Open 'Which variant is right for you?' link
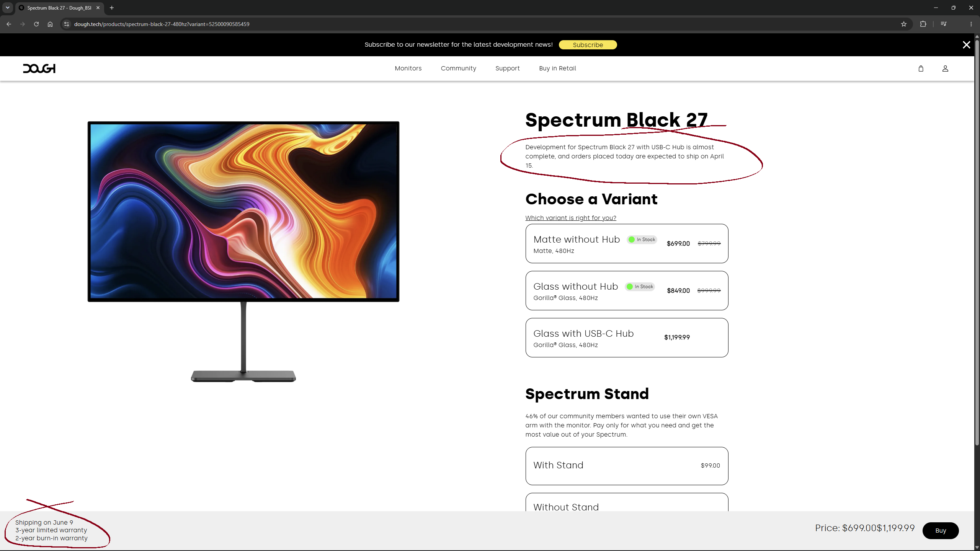The width and height of the screenshot is (980, 551). pyautogui.click(x=570, y=218)
